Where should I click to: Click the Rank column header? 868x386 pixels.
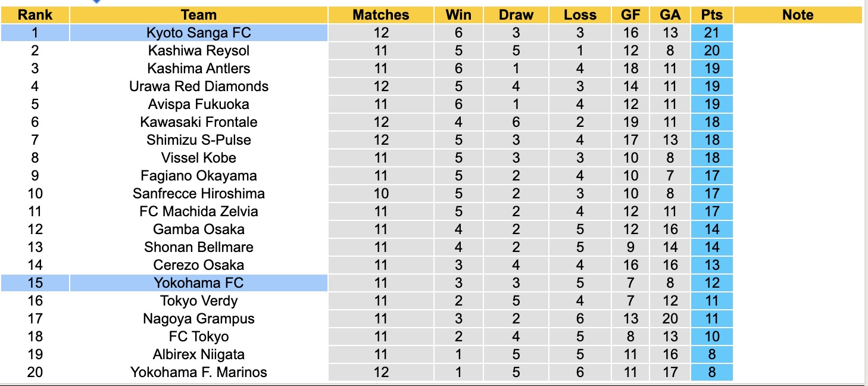click(x=35, y=15)
